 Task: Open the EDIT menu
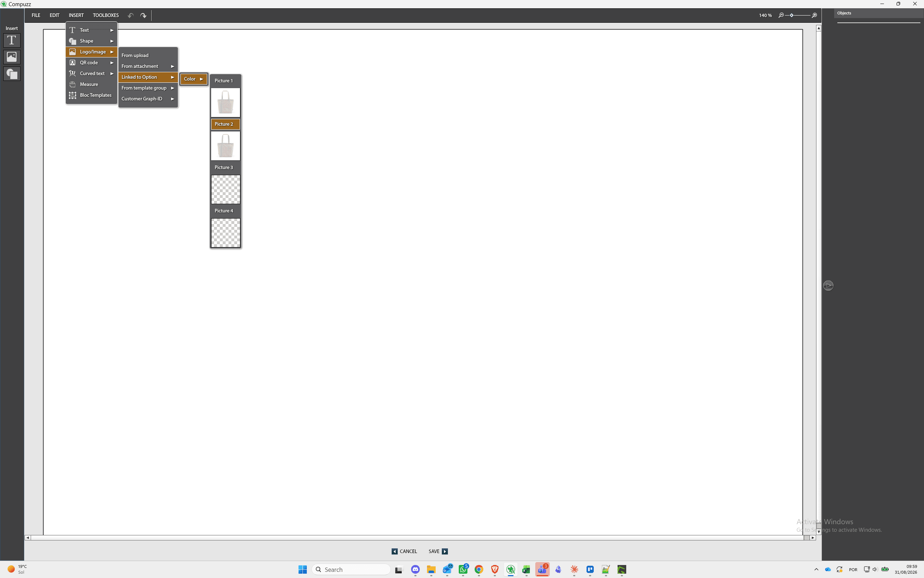pyautogui.click(x=55, y=15)
